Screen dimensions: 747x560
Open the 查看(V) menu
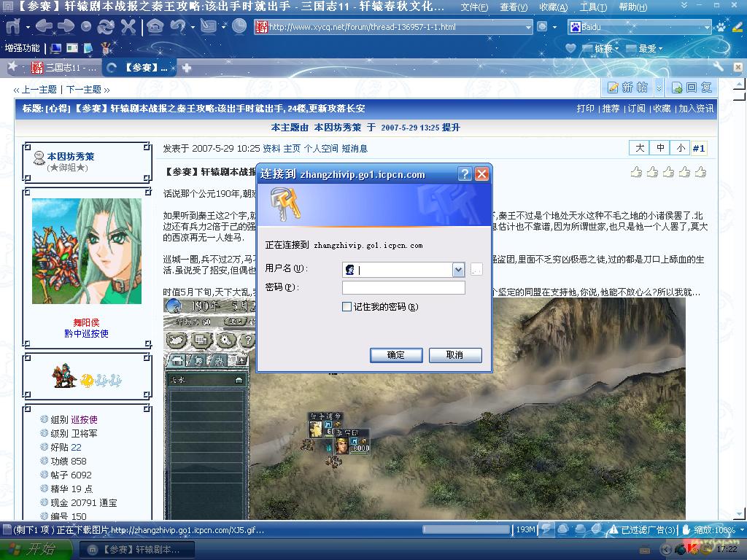[x=514, y=7]
